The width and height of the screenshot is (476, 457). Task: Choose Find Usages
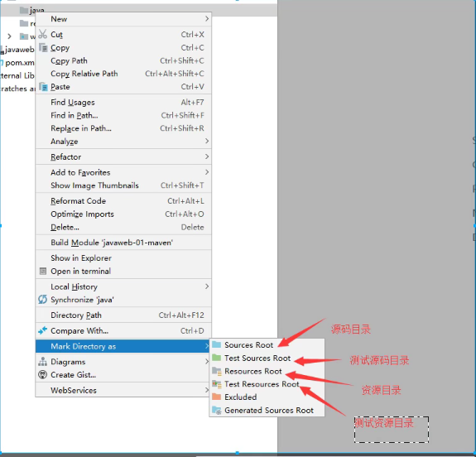123,103
